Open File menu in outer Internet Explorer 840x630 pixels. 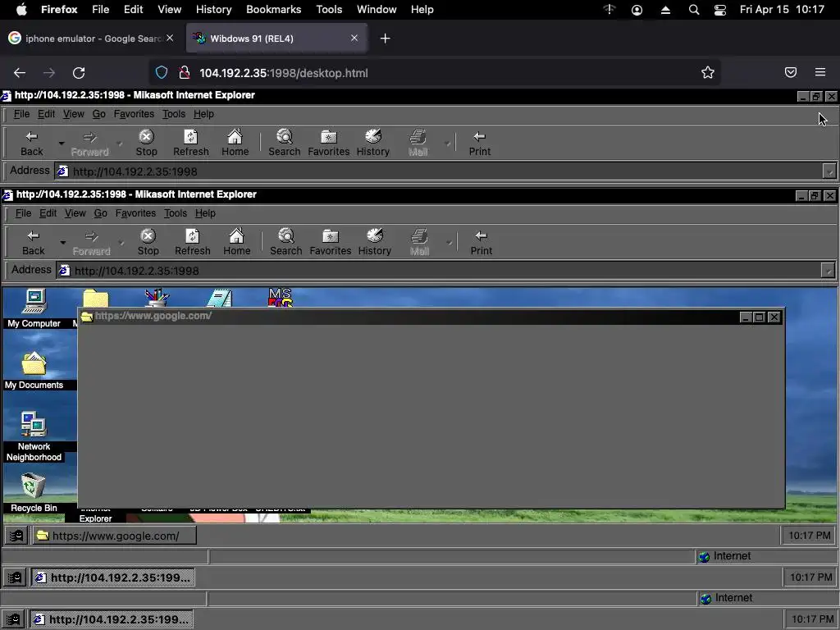pos(21,114)
